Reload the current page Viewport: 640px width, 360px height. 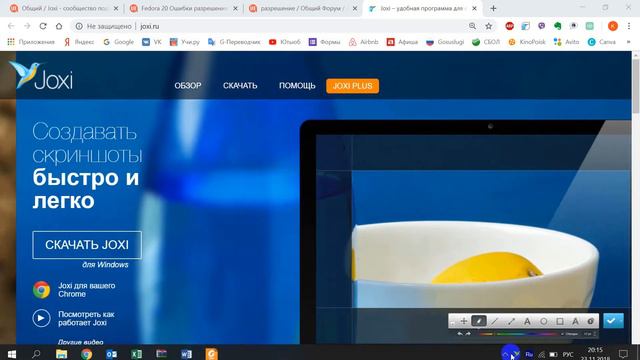(43, 26)
